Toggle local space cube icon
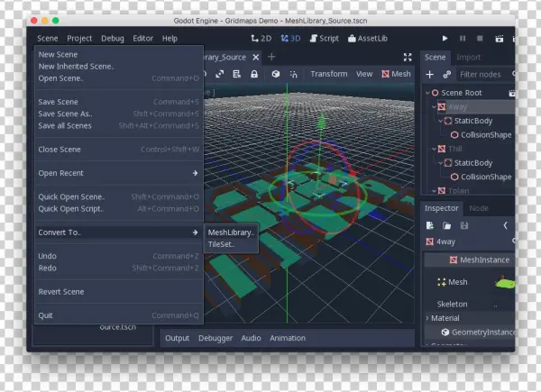 pyautogui.click(x=276, y=74)
